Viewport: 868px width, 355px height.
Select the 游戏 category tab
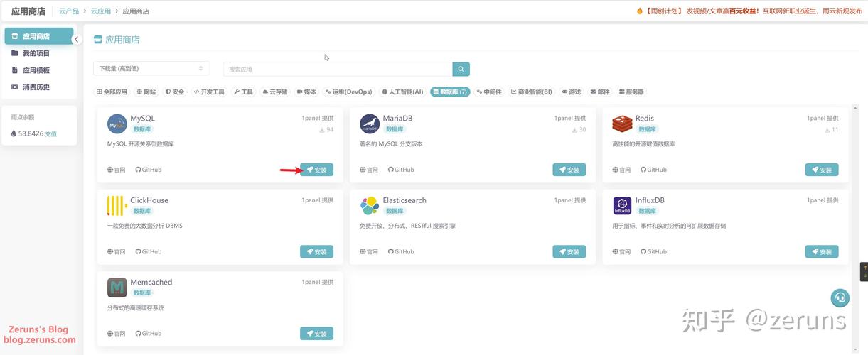point(572,92)
